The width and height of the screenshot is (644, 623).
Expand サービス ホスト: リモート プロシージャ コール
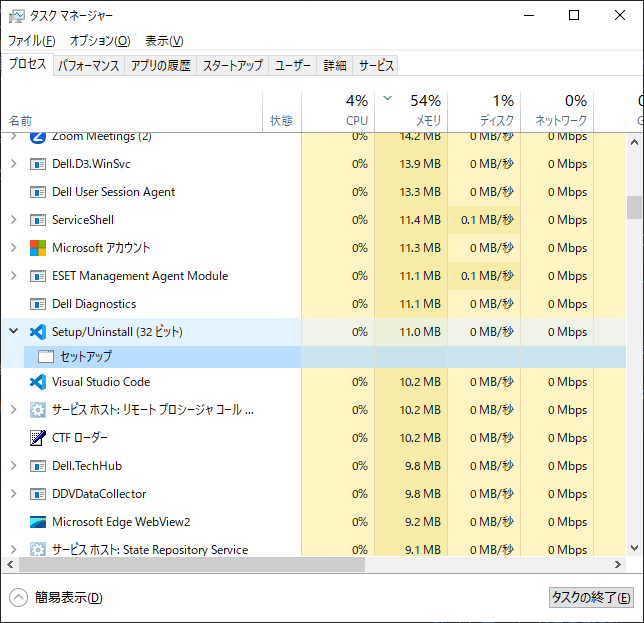coord(14,409)
